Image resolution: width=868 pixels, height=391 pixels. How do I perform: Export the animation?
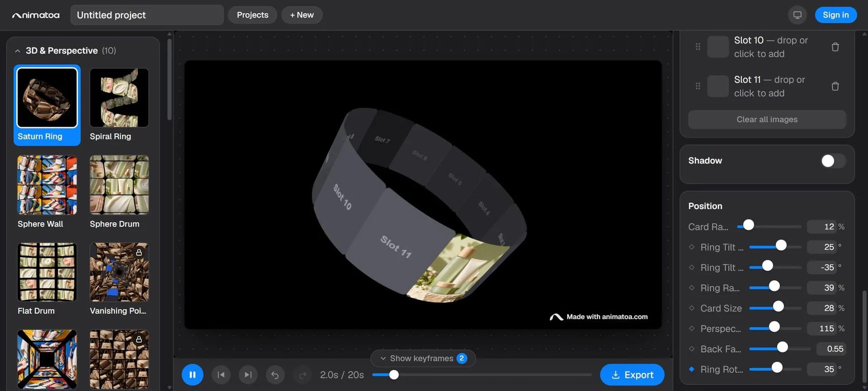632,375
